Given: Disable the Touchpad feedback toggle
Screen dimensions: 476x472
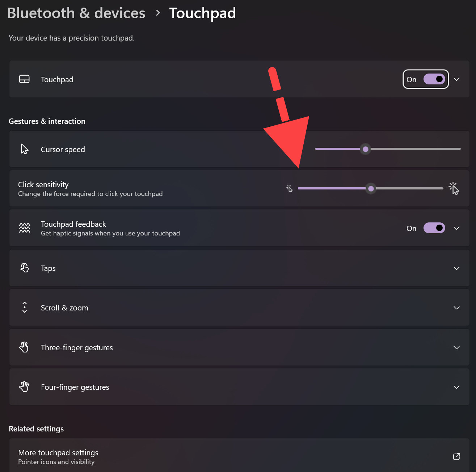Looking at the screenshot, I should click(x=434, y=228).
